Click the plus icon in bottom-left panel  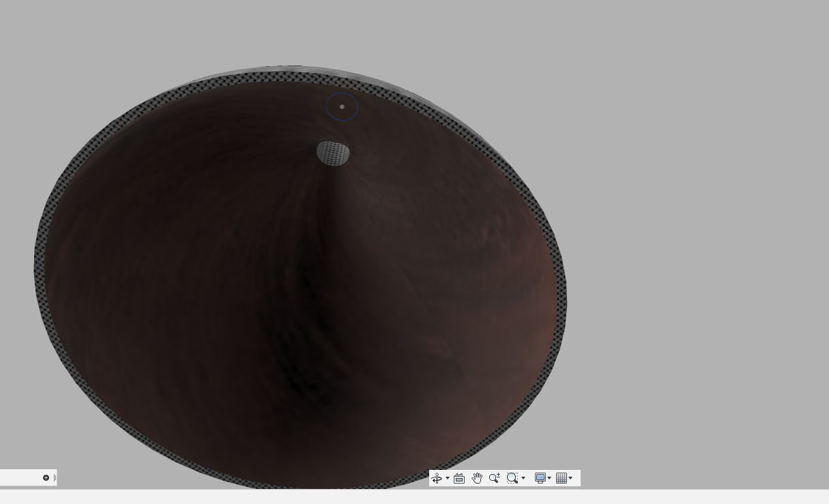[x=46, y=477]
